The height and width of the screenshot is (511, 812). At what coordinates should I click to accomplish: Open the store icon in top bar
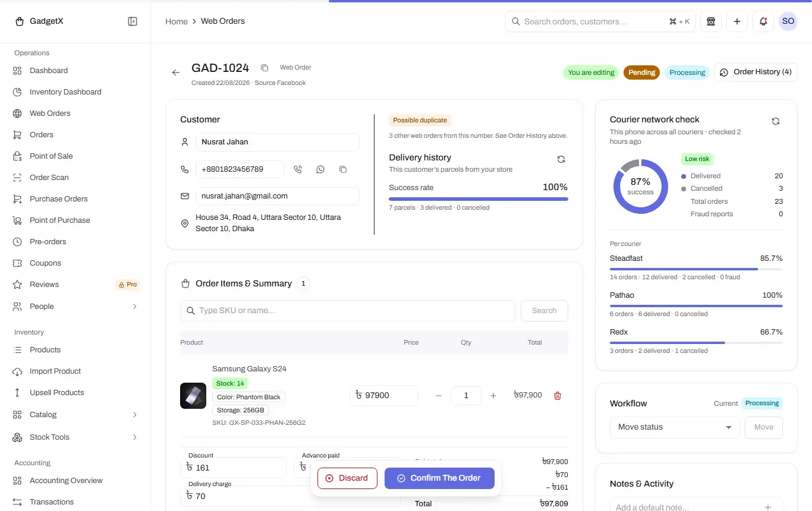tap(711, 21)
